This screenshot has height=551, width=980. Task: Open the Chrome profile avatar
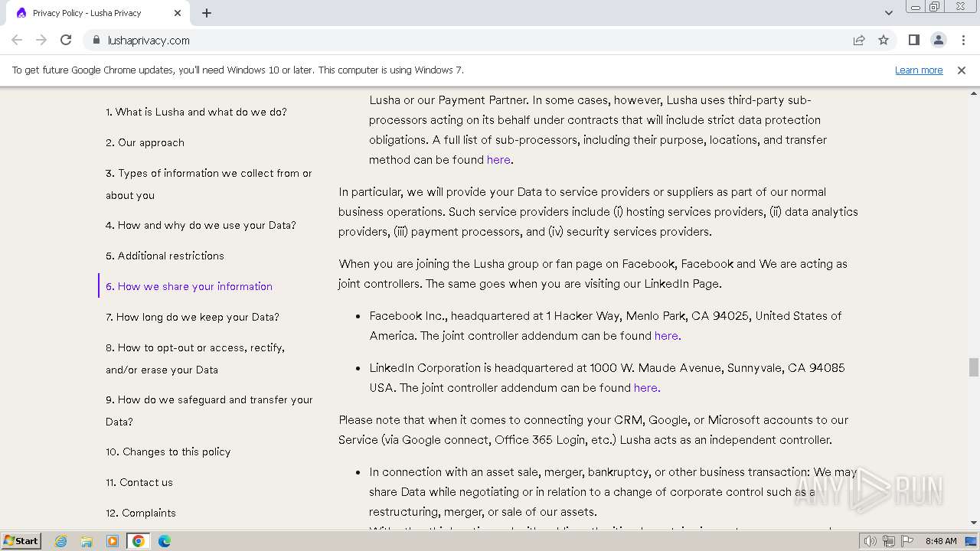coord(938,40)
